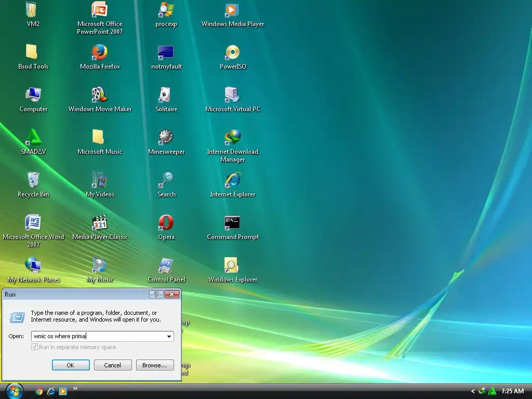
Task: Launch media player from quick launch
Action: click(63, 392)
